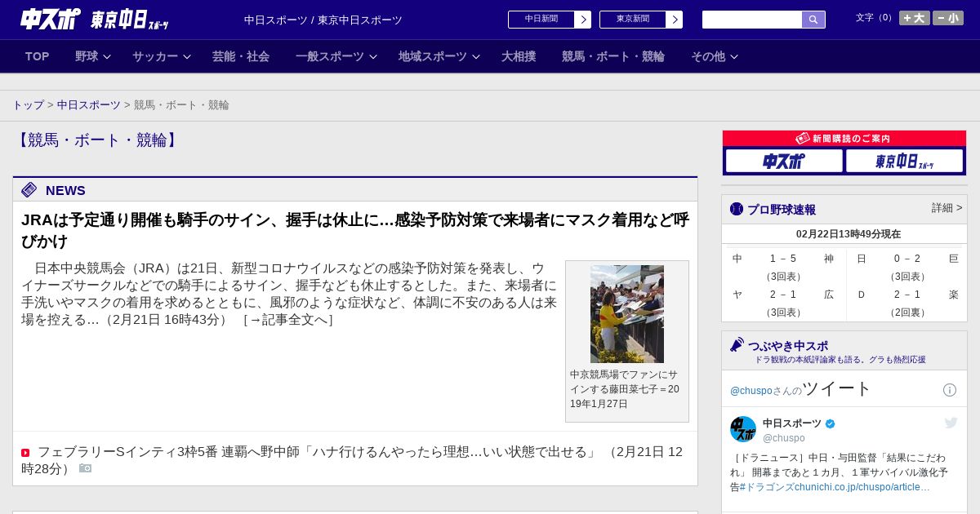Click the #ドラゴンズ hashtag link
The image size is (980, 514).
(767, 487)
